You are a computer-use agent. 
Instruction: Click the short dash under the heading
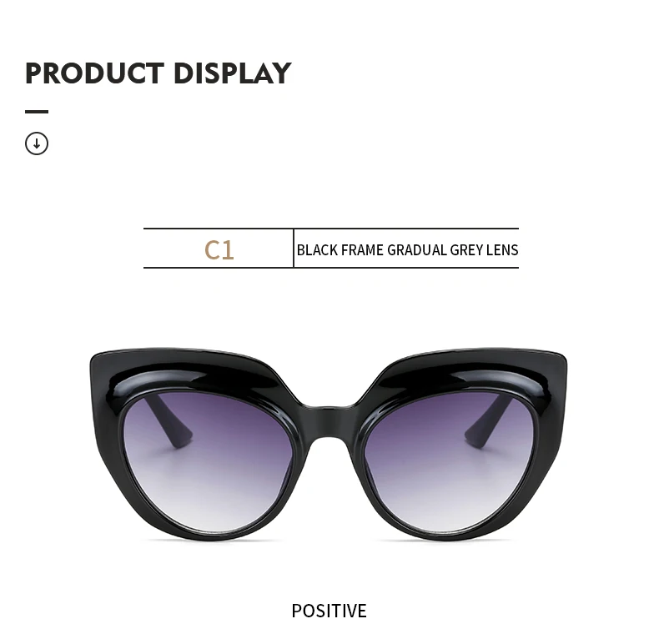pos(37,112)
